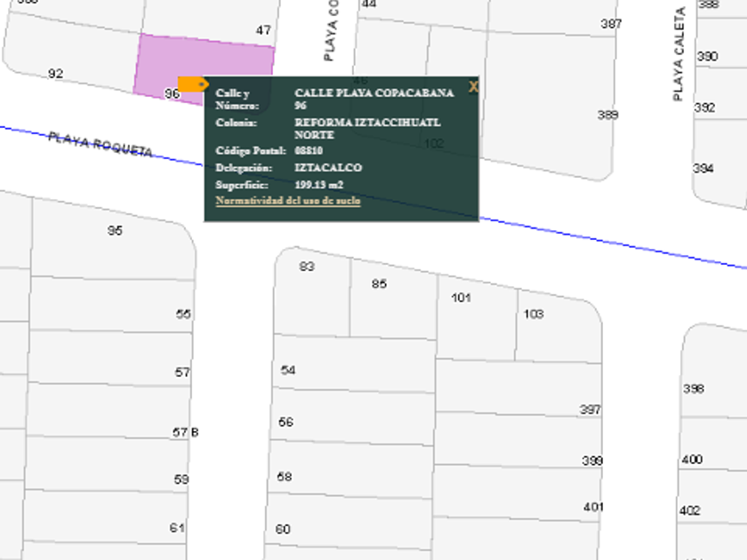Click the Código Postal label in popup
The image size is (747, 560).
click(251, 151)
